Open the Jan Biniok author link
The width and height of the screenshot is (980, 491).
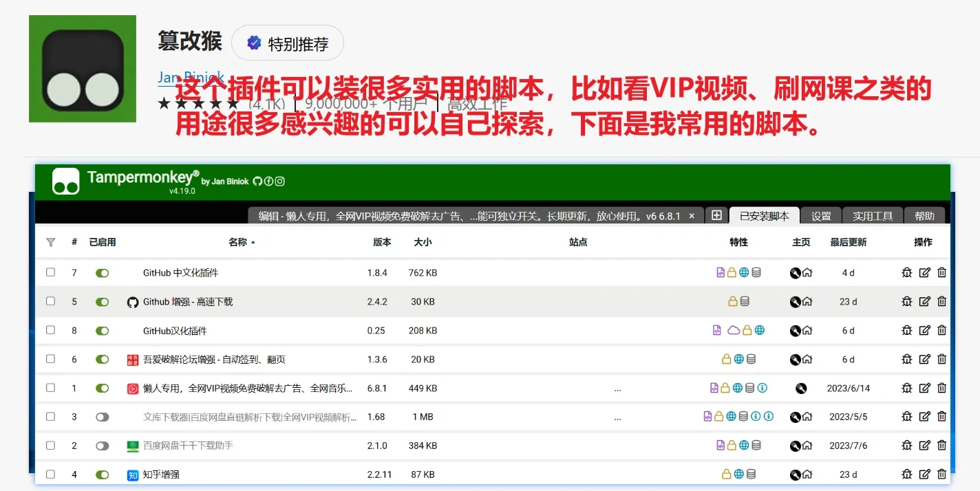190,76
